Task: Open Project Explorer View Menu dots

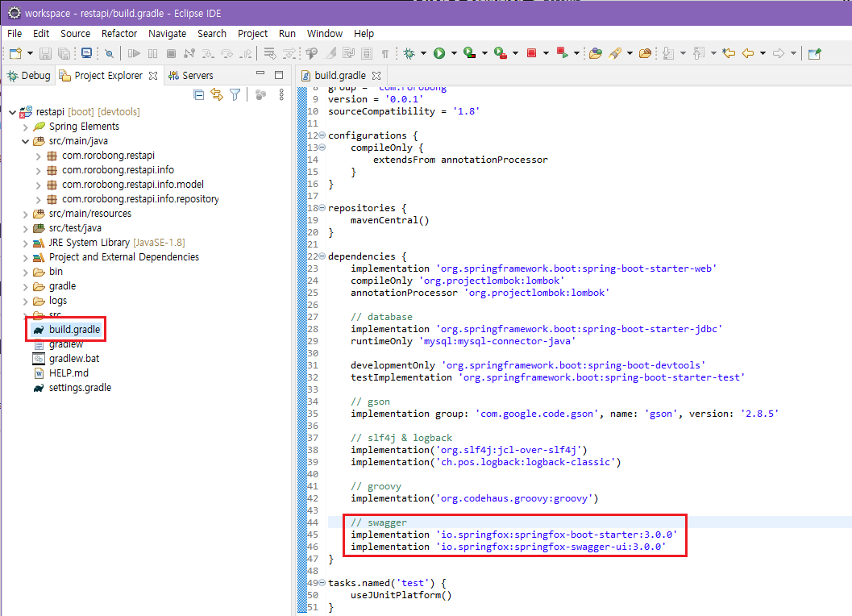Action: (x=281, y=95)
